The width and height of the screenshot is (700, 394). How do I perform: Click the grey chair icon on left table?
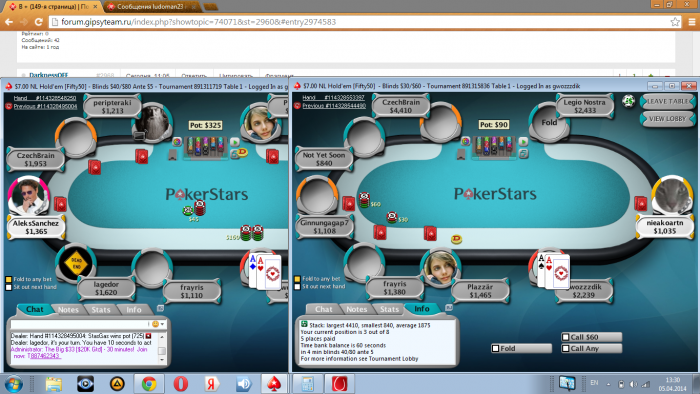click(173, 154)
